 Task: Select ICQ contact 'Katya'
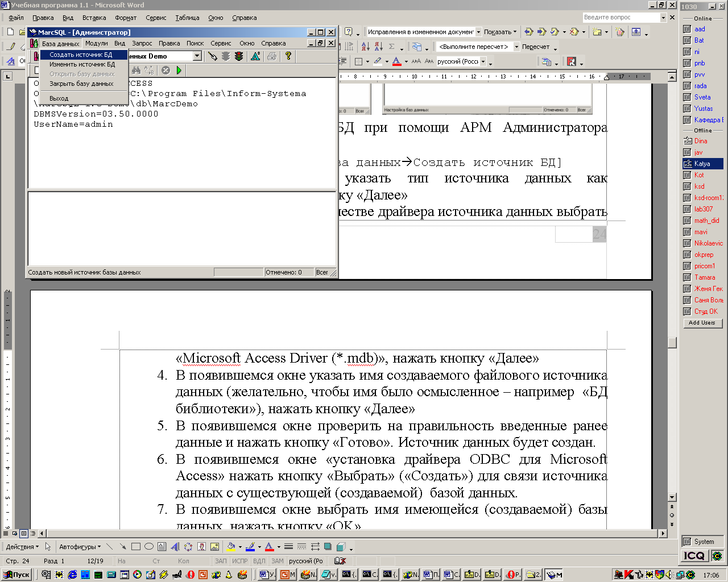703,164
